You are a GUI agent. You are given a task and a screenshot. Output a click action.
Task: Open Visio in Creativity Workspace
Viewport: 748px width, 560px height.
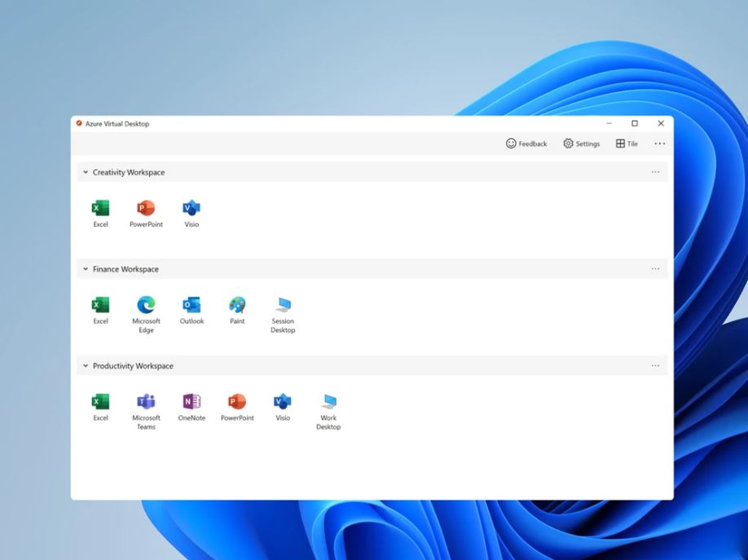[191, 209]
